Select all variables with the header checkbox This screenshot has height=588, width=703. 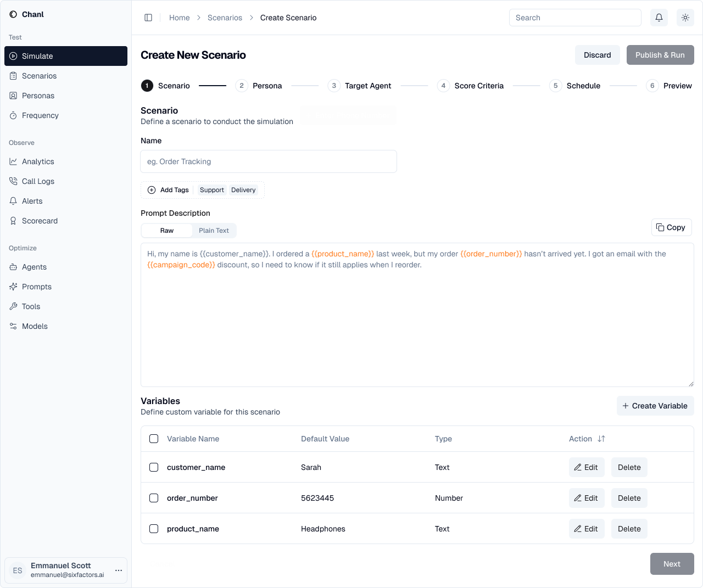point(154,439)
